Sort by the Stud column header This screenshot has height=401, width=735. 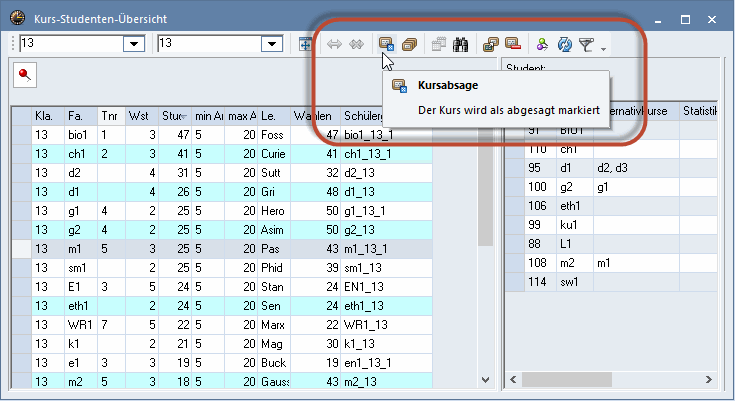pyautogui.click(x=175, y=116)
